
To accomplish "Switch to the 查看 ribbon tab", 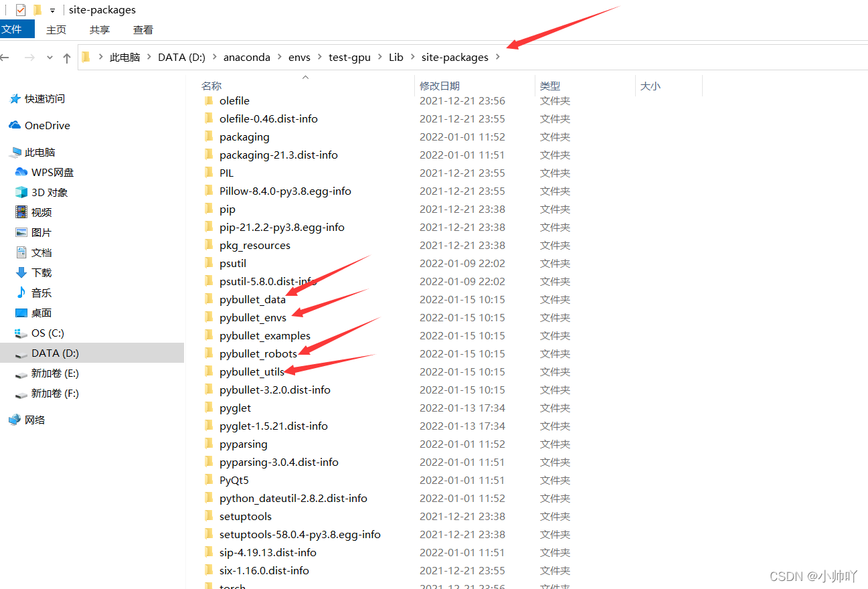I will pos(143,29).
